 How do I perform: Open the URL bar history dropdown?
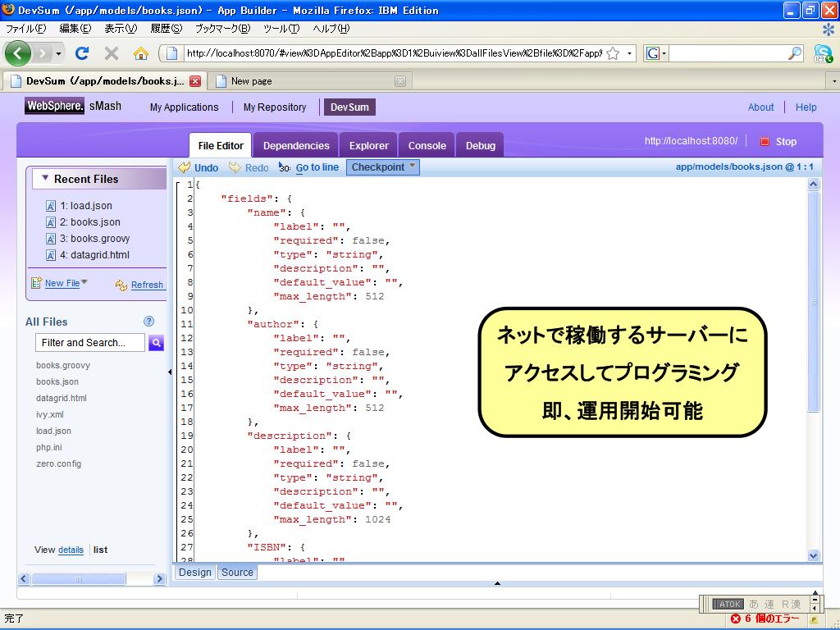click(x=629, y=53)
